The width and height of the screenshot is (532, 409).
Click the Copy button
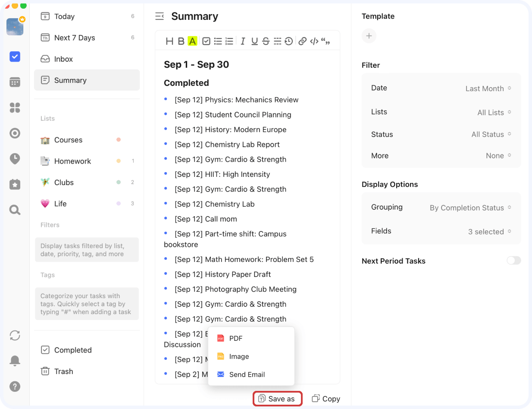(x=326, y=399)
